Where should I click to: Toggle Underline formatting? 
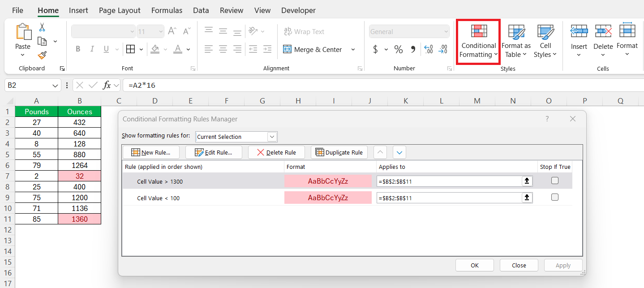pos(106,49)
